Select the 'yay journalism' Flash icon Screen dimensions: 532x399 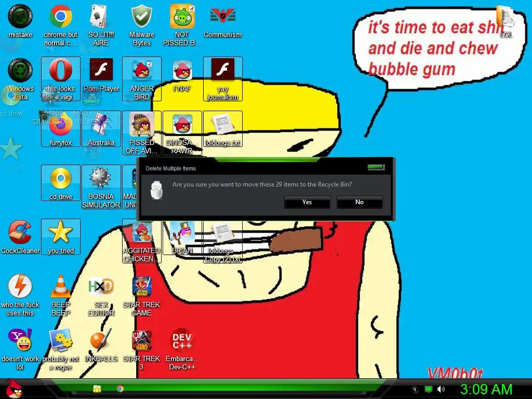(222, 79)
